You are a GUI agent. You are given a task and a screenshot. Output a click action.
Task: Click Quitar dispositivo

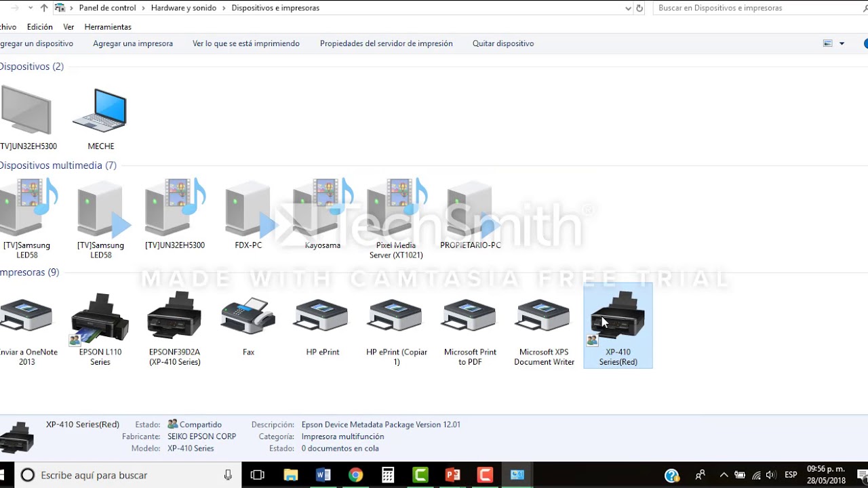pyautogui.click(x=503, y=43)
